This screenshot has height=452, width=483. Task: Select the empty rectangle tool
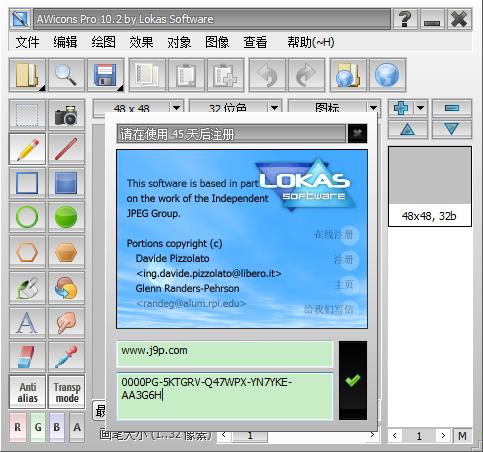coord(27,183)
